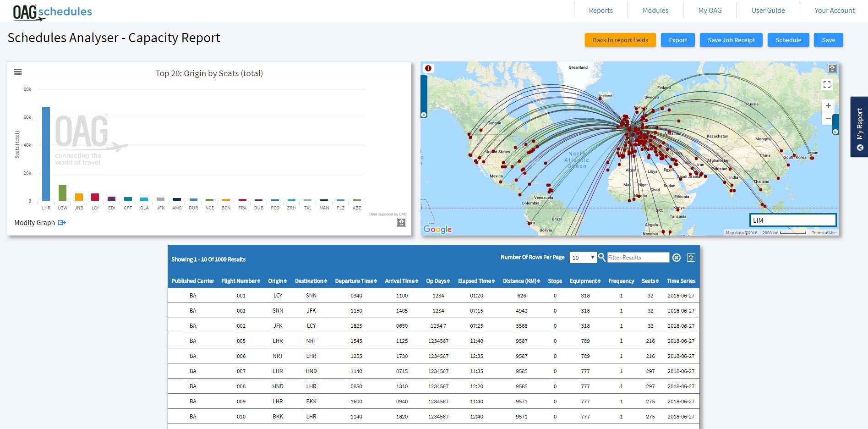Image resolution: width=868 pixels, height=429 pixels.
Task: Click the Filter Results input field
Action: click(638, 258)
